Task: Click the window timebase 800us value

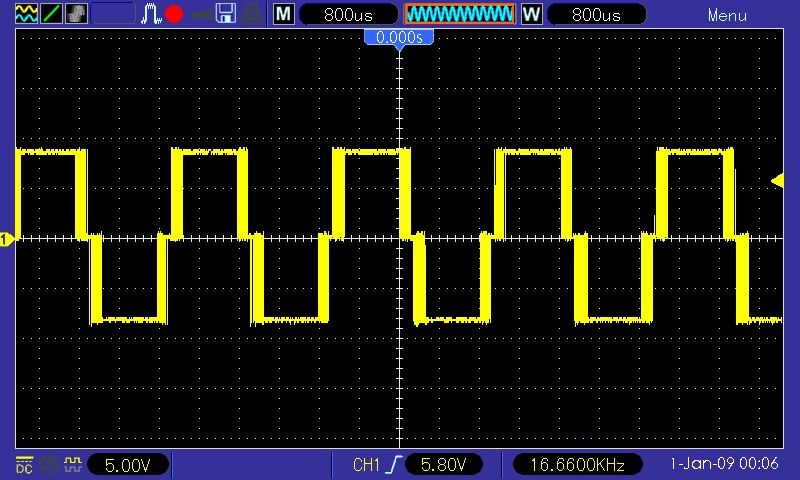Action: click(596, 14)
